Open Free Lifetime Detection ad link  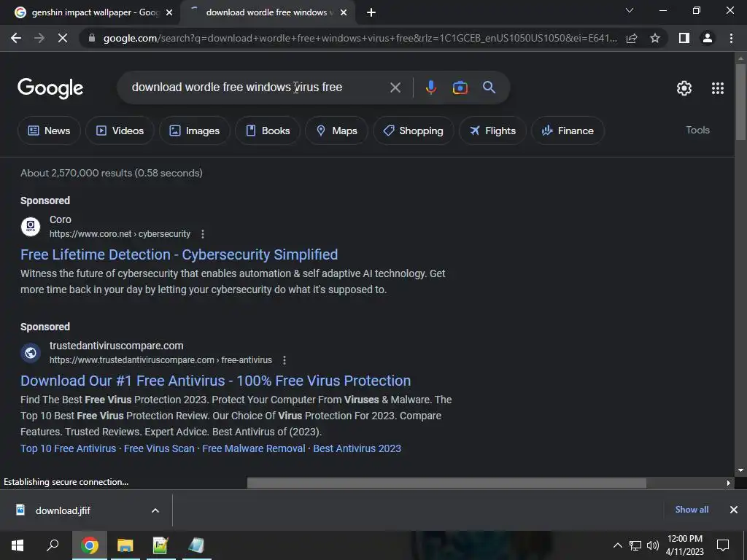click(x=179, y=254)
